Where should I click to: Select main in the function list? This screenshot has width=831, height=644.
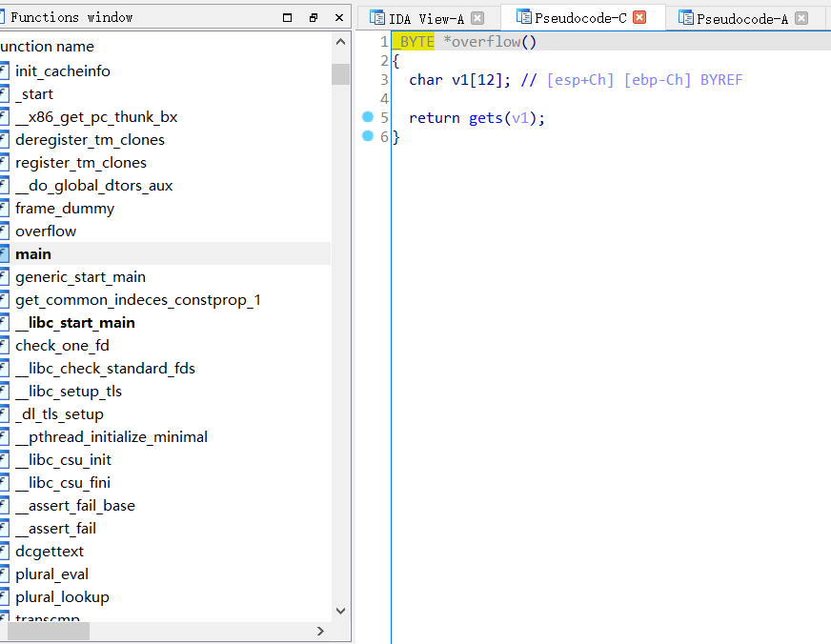point(33,254)
